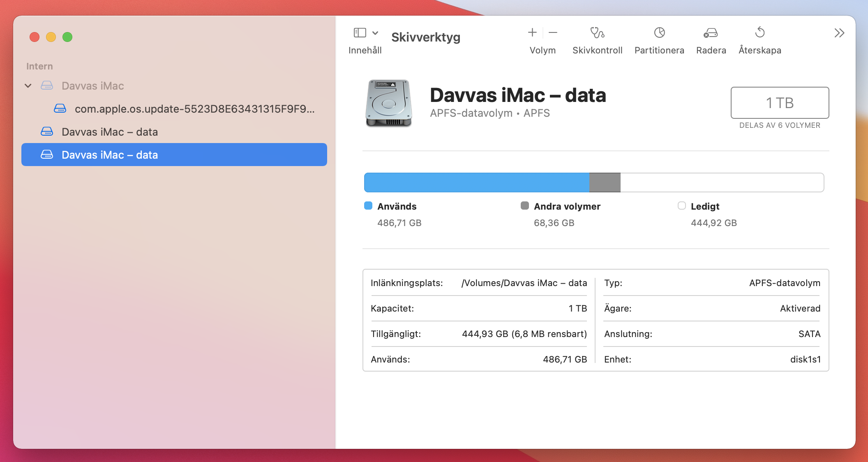Screen dimensions: 868x462
Task: Click the Radera erase disk icon
Action: (x=711, y=32)
